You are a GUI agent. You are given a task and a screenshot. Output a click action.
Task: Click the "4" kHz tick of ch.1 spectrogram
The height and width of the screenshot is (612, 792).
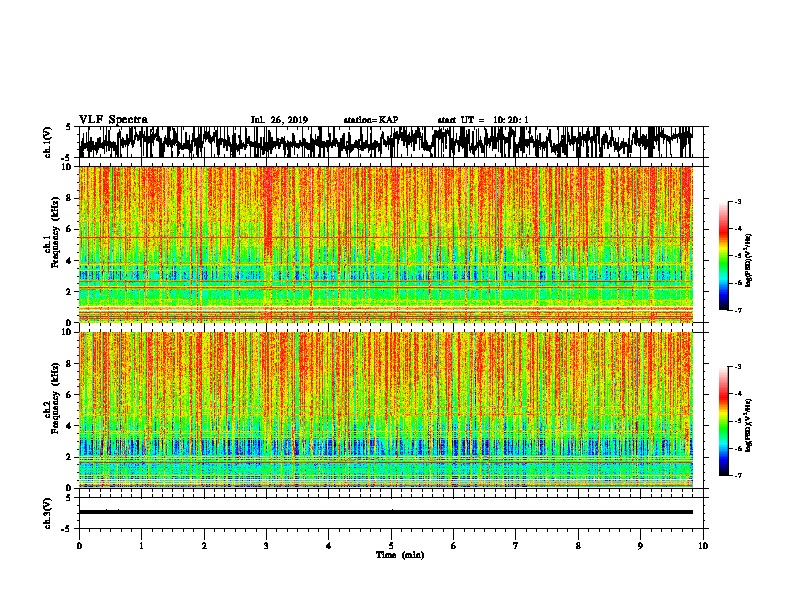click(70, 261)
